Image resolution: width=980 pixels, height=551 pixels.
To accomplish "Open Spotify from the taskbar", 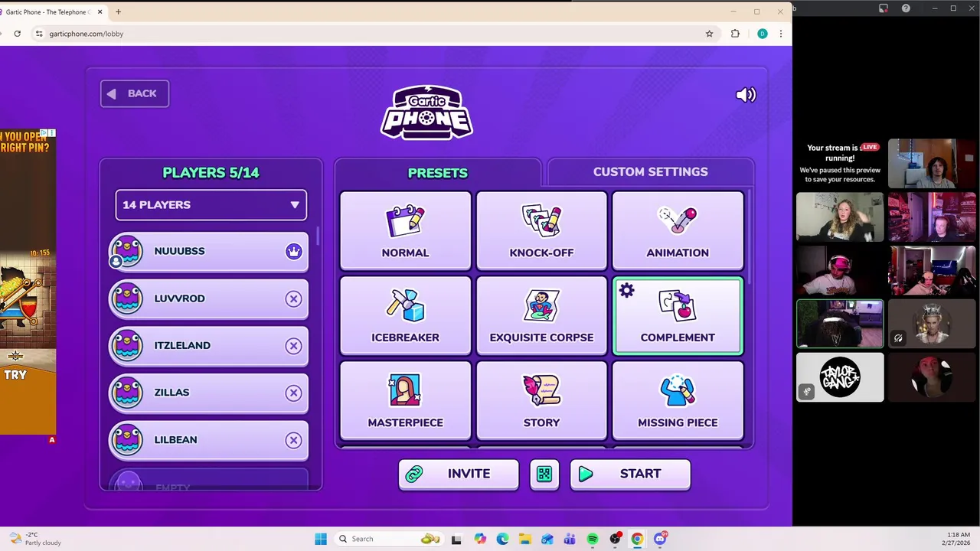I will coord(593,539).
